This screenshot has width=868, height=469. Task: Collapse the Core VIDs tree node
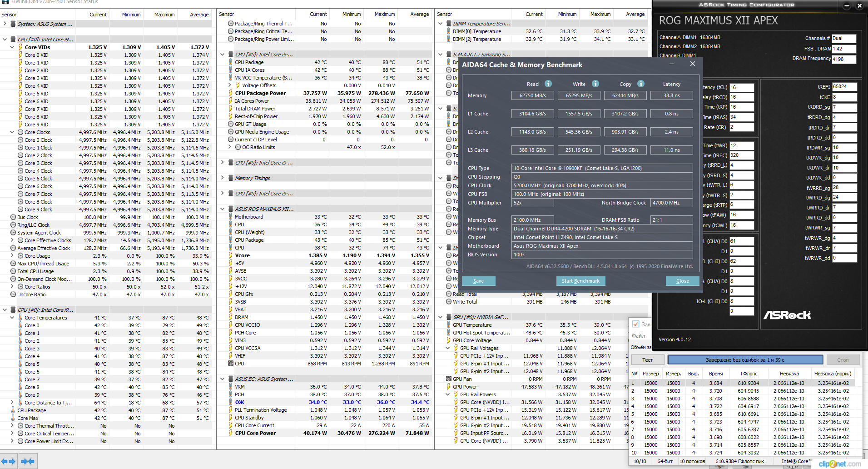12,47
